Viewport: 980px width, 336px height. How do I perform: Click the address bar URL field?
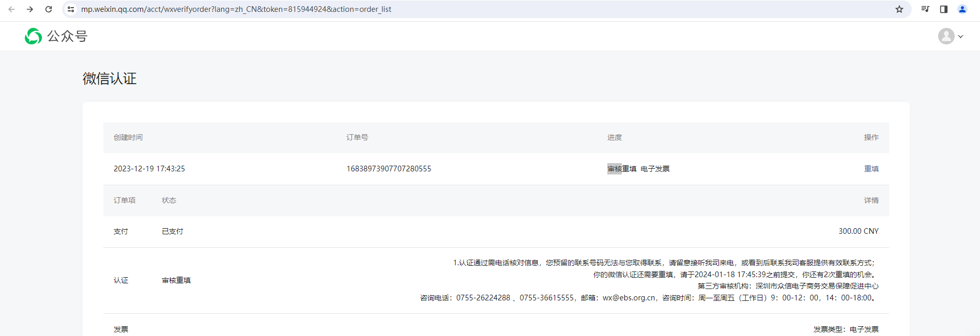click(x=486, y=9)
